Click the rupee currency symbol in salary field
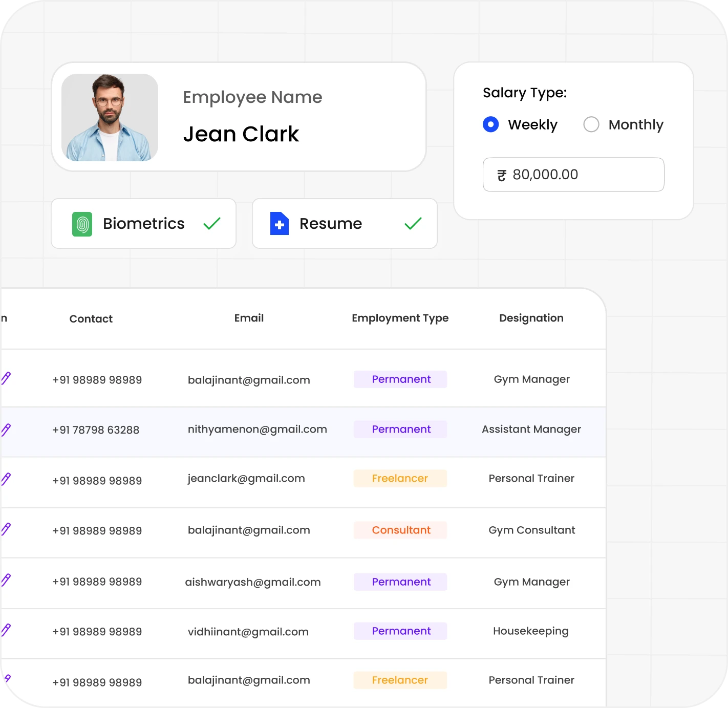Screen dimensions: 728x708 tap(502, 175)
